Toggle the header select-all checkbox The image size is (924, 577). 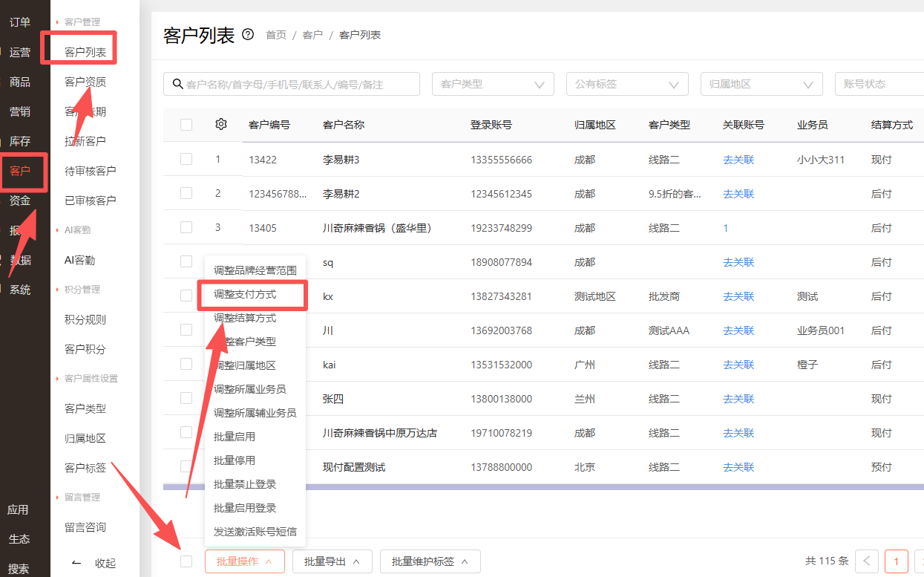tap(186, 125)
